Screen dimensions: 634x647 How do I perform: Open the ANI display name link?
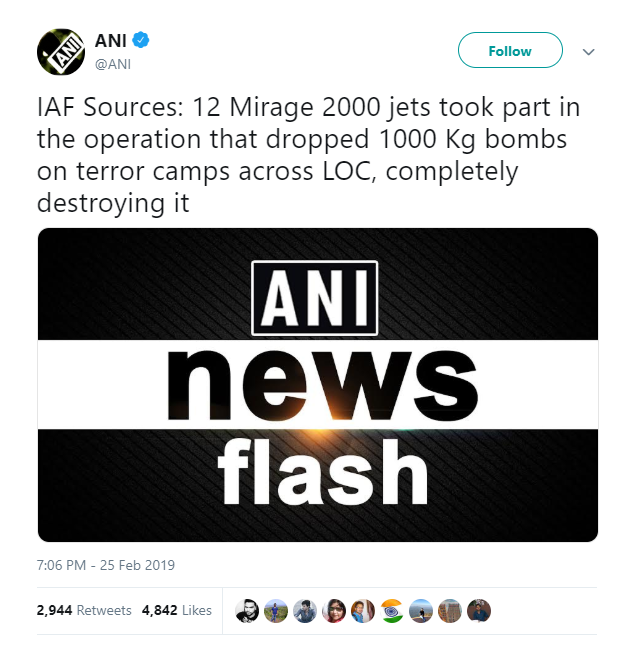click(111, 40)
